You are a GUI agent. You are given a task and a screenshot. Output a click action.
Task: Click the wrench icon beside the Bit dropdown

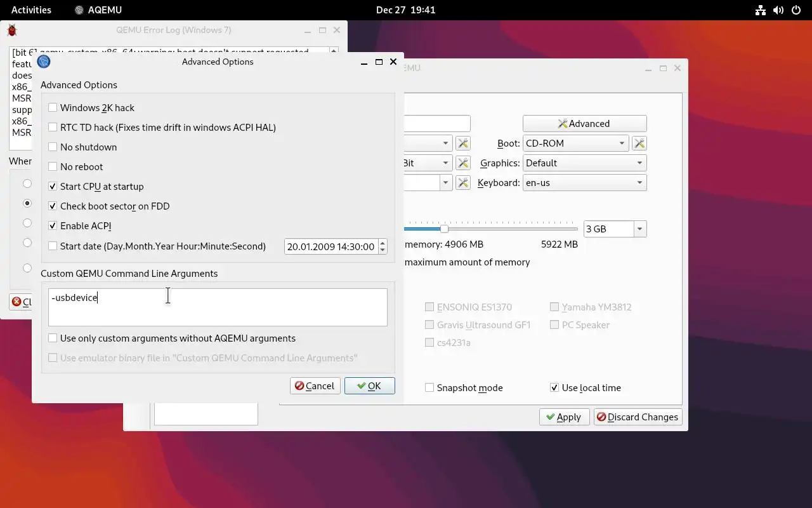click(x=463, y=163)
